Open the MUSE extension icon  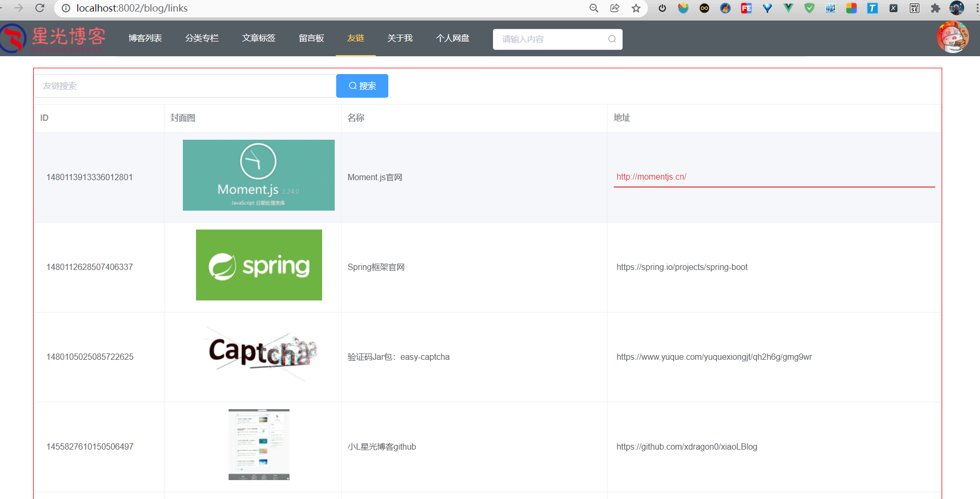click(x=914, y=8)
